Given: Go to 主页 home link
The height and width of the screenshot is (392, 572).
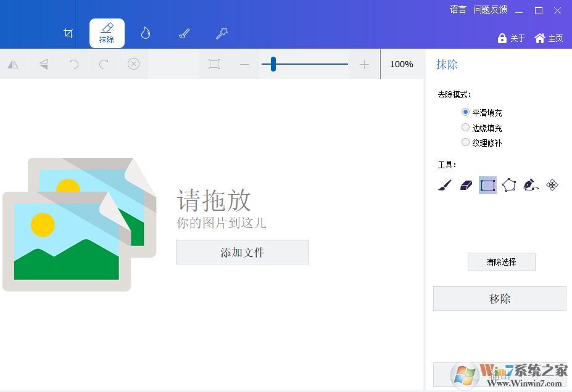Looking at the screenshot, I should pyautogui.click(x=549, y=38).
